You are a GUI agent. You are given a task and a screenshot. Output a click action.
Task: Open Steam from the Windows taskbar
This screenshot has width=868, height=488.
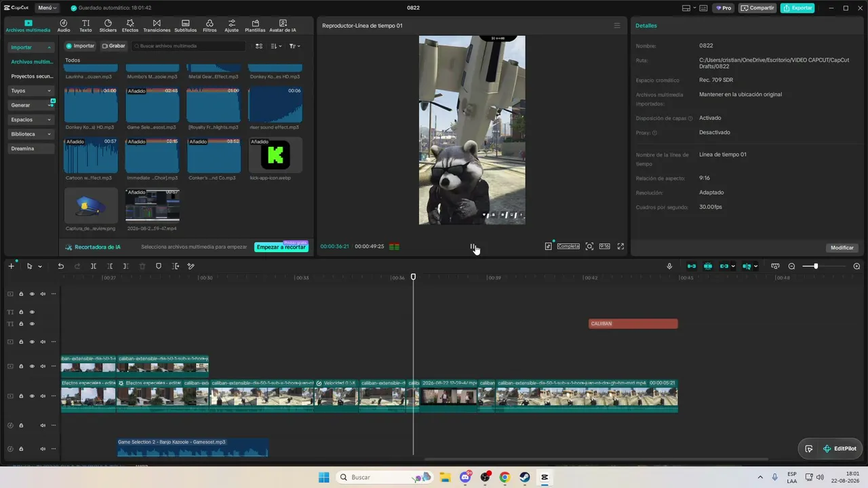pyautogui.click(x=524, y=477)
